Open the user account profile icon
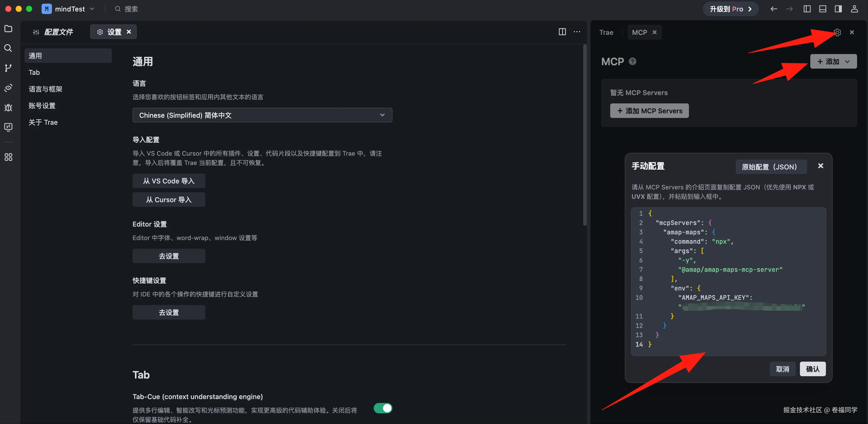The image size is (868, 424). click(x=854, y=9)
